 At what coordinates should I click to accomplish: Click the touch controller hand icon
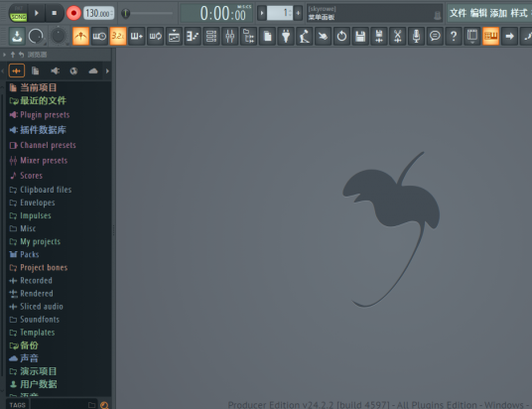(x=324, y=36)
